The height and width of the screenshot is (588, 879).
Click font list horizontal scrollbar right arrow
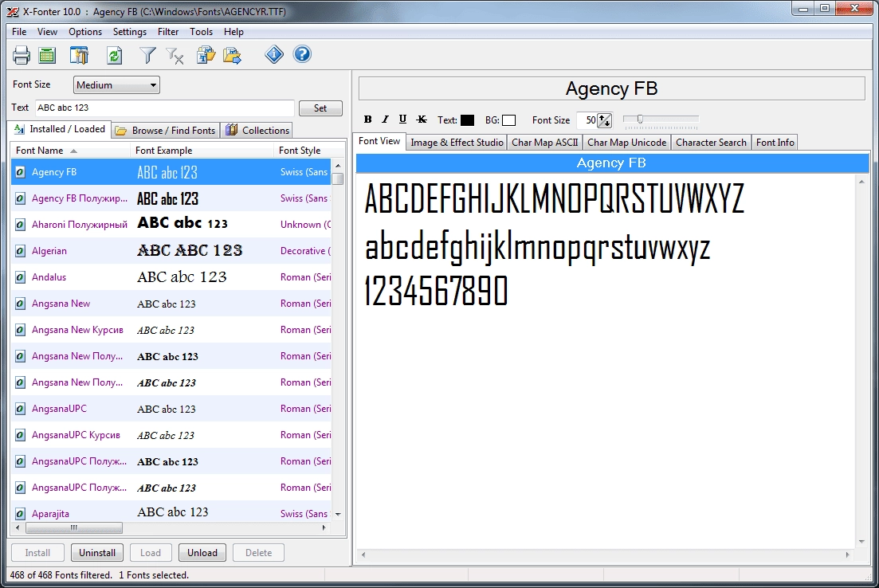coord(324,527)
